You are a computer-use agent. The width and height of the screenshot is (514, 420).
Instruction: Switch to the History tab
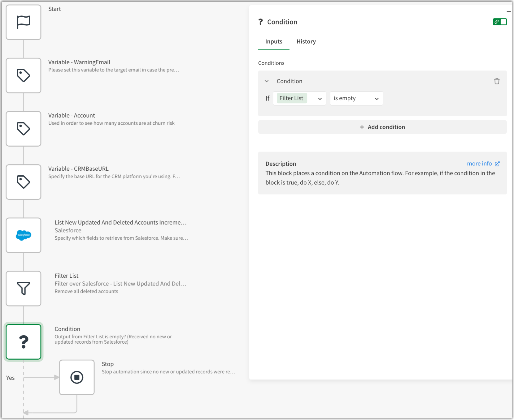(x=306, y=41)
